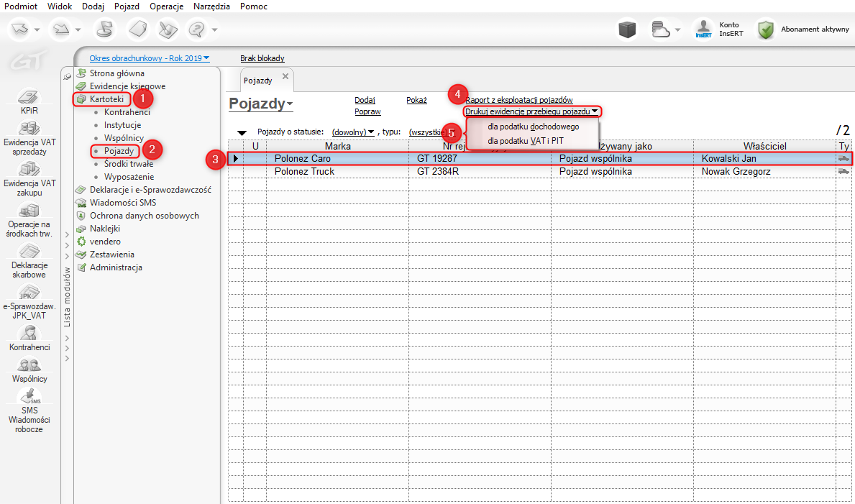Open the arrow cursor icon dropdown arrow

coord(37,29)
